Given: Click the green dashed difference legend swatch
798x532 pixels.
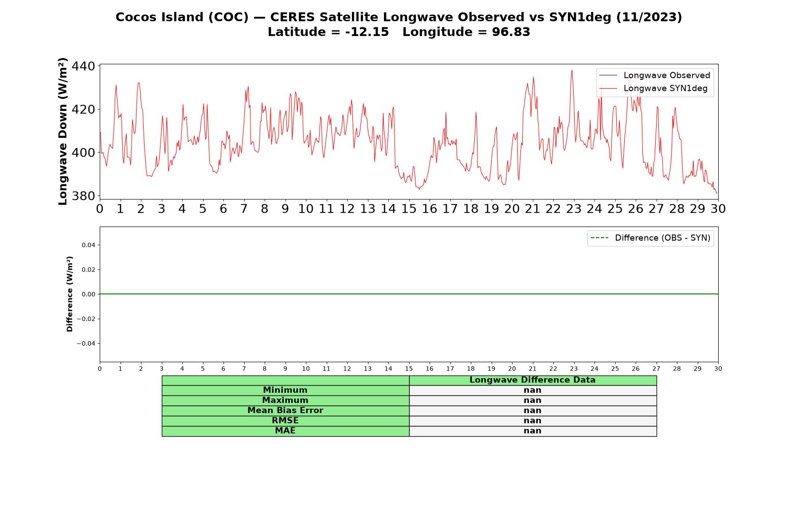Looking at the screenshot, I should pyautogui.click(x=599, y=238).
